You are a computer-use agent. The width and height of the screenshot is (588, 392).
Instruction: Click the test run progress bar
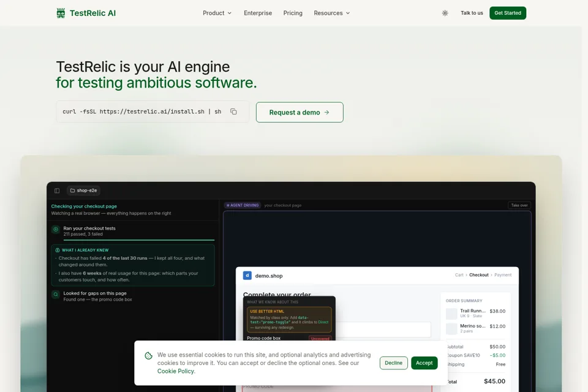click(139, 239)
